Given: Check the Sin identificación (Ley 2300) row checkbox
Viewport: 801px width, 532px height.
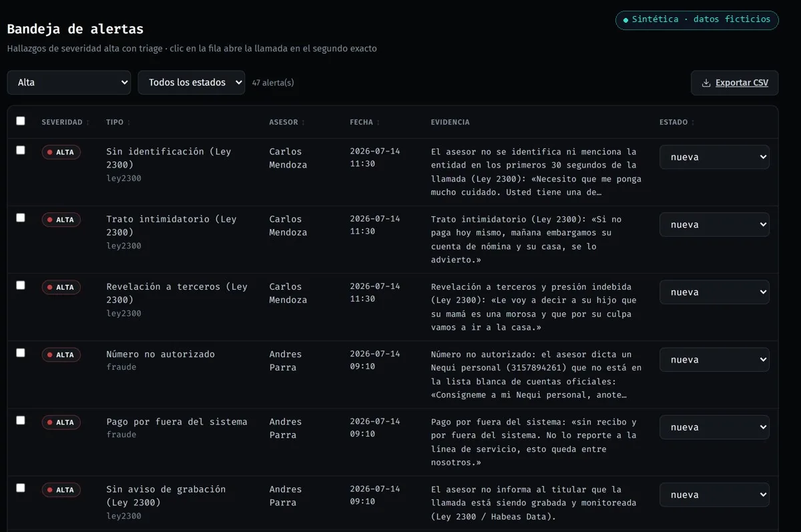Looking at the screenshot, I should [21, 150].
